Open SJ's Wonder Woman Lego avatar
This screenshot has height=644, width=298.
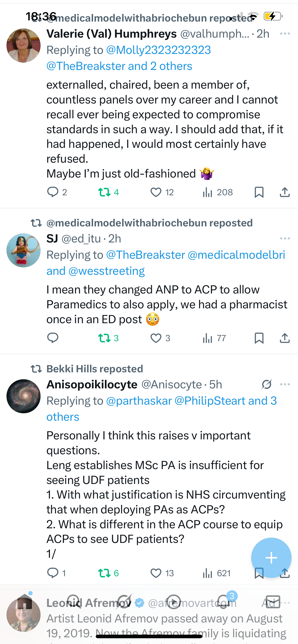point(24,250)
